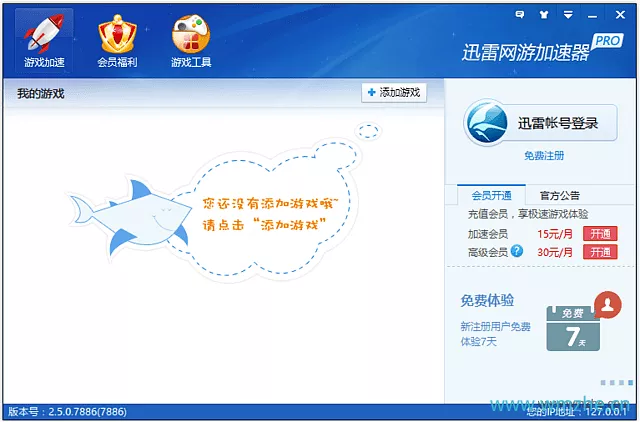Viewport: 640px width, 422px height.
Task: Click the 15元/月 price text
Action: tap(555, 234)
